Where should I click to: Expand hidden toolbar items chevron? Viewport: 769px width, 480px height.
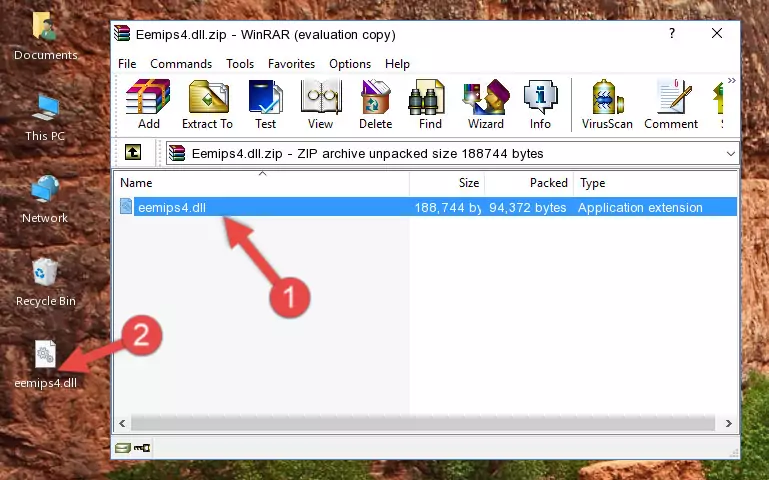pos(731,80)
